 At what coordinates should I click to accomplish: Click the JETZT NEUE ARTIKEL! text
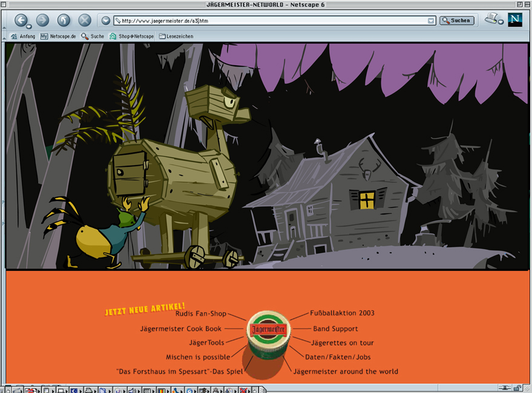(x=145, y=309)
